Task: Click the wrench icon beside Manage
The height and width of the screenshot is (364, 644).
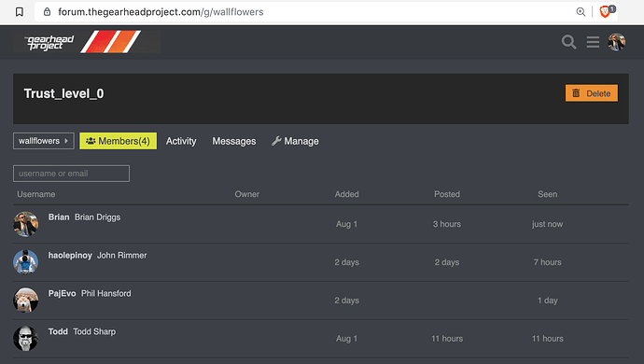Action: (276, 141)
